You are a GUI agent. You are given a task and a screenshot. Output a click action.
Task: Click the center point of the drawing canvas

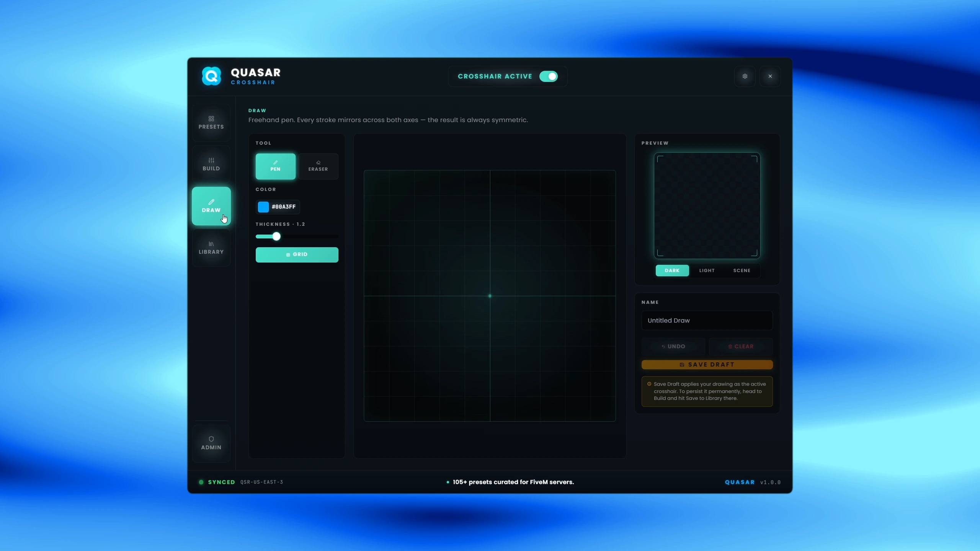[490, 296]
